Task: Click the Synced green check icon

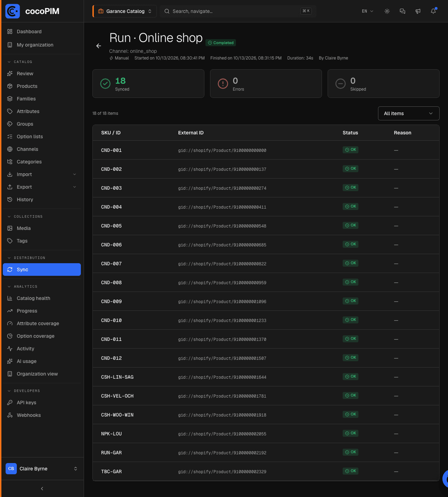Action: [105, 84]
